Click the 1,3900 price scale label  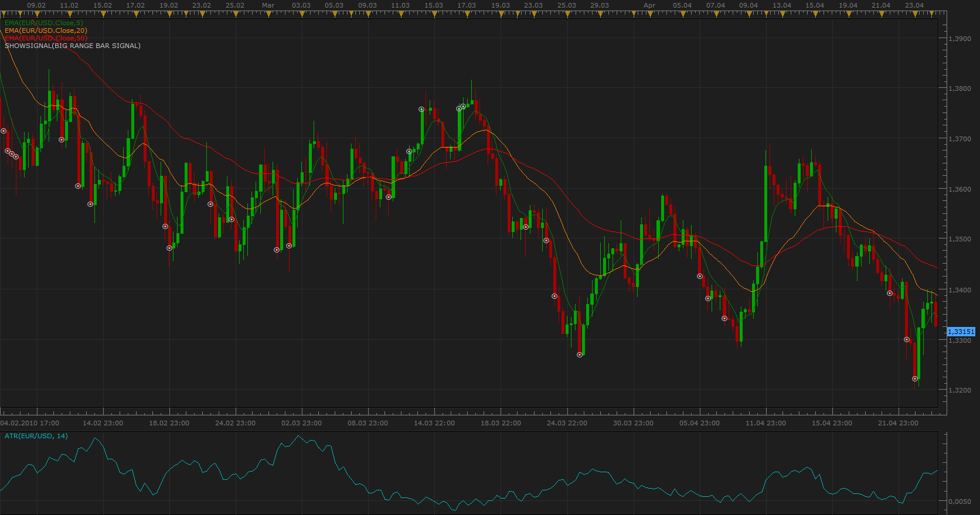pyautogui.click(x=959, y=39)
